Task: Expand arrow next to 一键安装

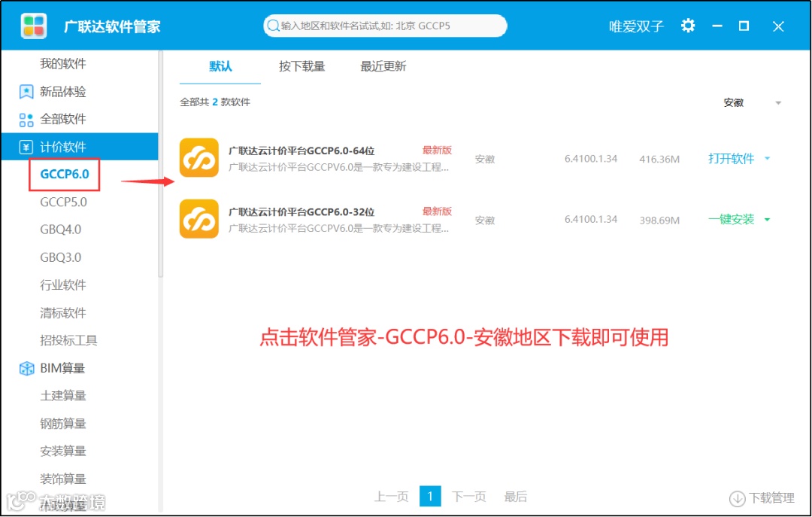Action: [x=768, y=220]
